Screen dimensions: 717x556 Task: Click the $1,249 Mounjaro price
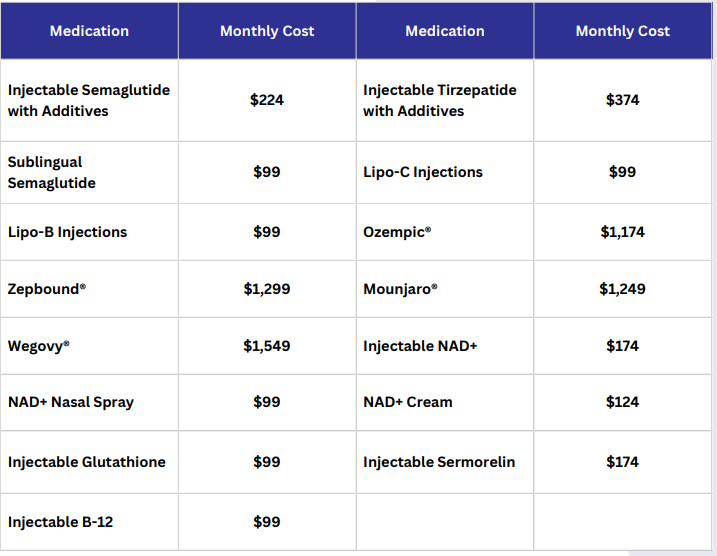click(622, 289)
